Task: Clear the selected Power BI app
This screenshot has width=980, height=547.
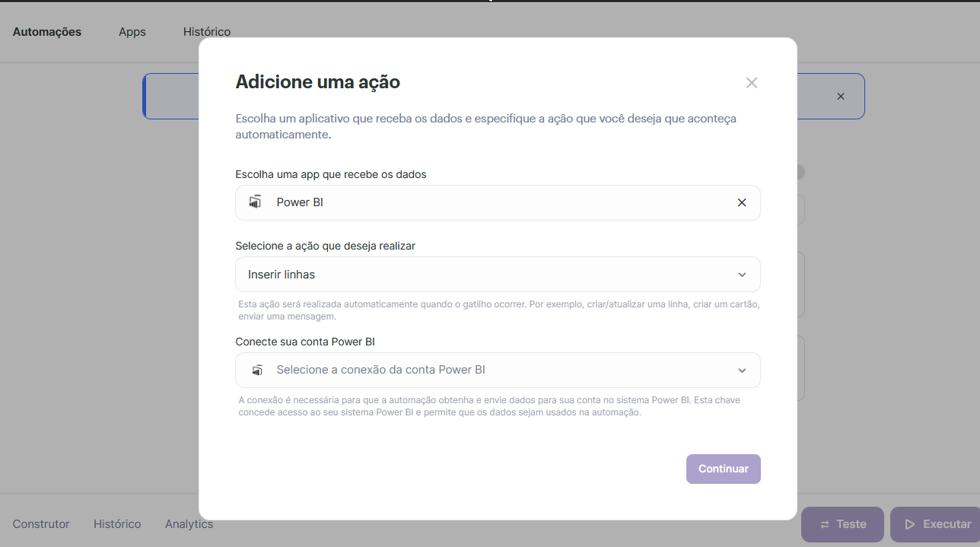Action: pos(742,202)
